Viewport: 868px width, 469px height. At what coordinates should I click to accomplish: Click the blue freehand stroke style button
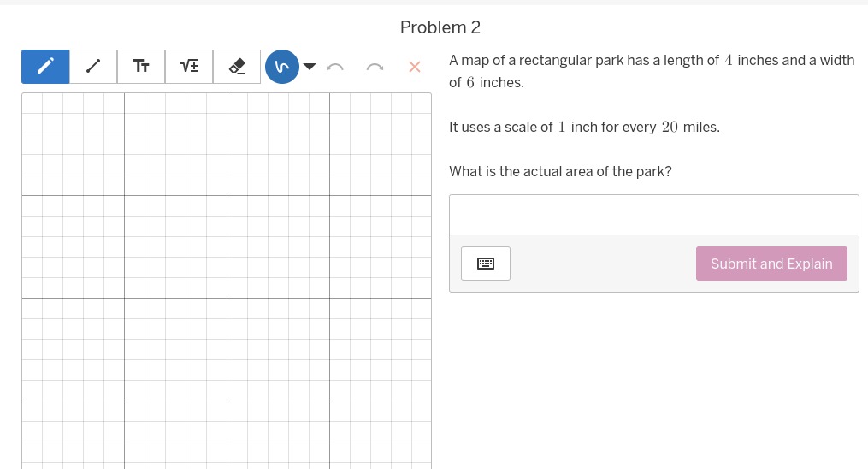[282, 66]
